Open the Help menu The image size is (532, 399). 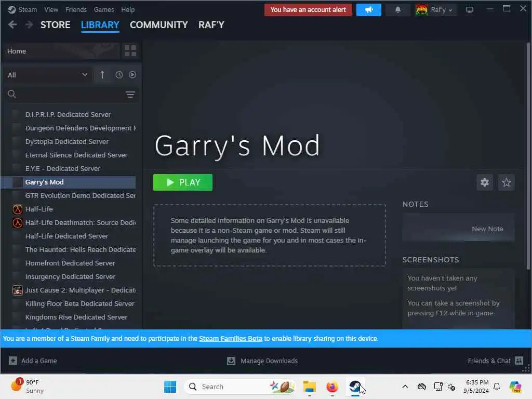tap(128, 9)
